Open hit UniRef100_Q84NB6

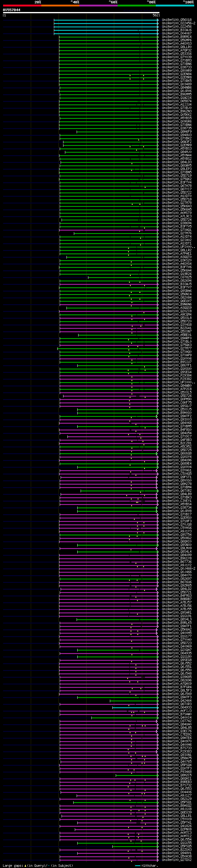177,88
